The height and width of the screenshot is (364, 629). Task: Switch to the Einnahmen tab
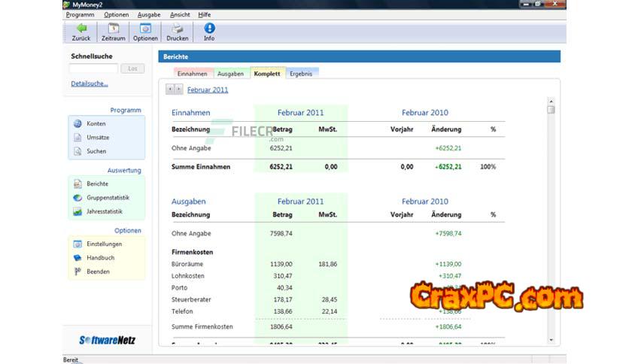pos(192,74)
